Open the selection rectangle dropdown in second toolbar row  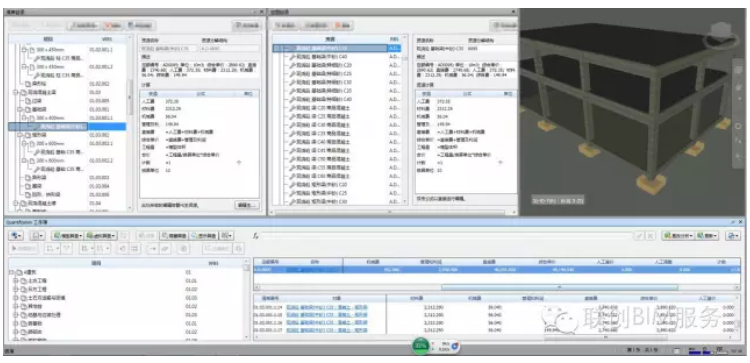click(52, 248)
